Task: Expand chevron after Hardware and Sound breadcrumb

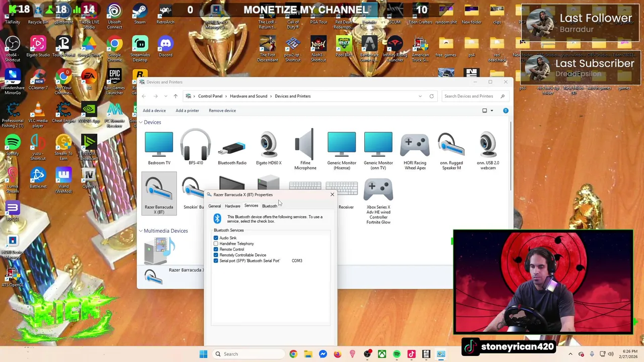Action: (x=271, y=96)
